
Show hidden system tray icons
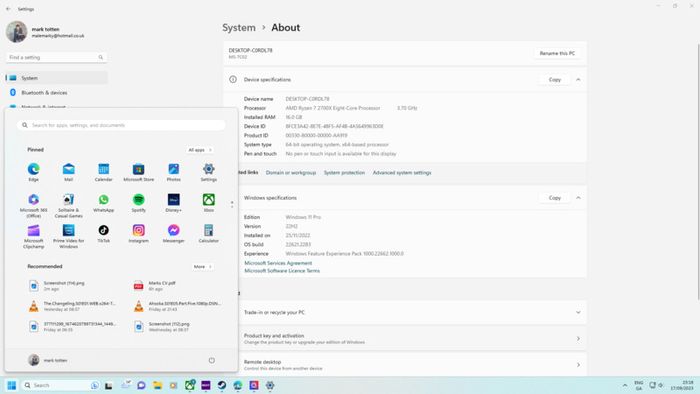tap(625, 385)
